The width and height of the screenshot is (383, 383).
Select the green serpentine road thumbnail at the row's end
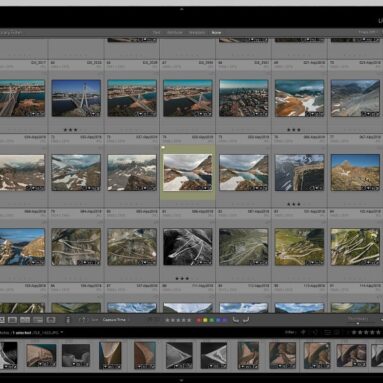click(355, 247)
